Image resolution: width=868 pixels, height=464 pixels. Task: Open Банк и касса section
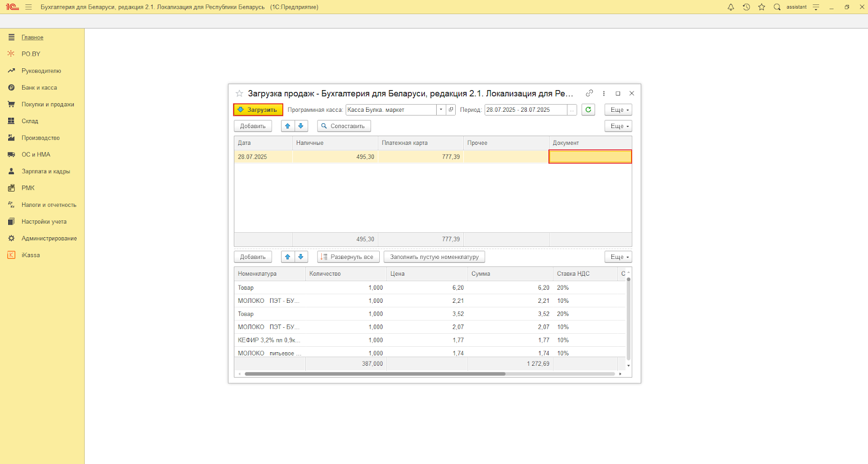pyautogui.click(x=39, y=88)
